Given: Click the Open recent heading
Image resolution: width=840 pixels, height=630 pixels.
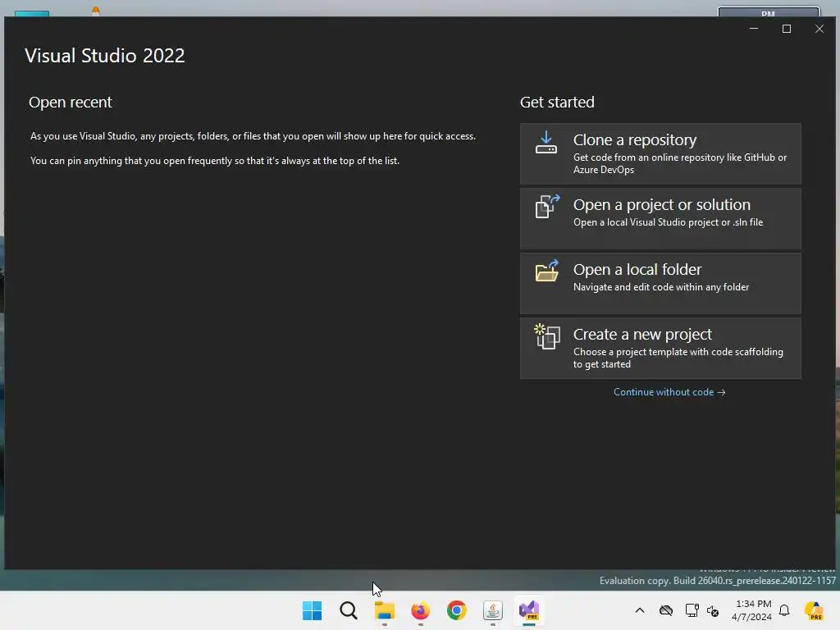Looking at the screenshot, I should point(71,103).
